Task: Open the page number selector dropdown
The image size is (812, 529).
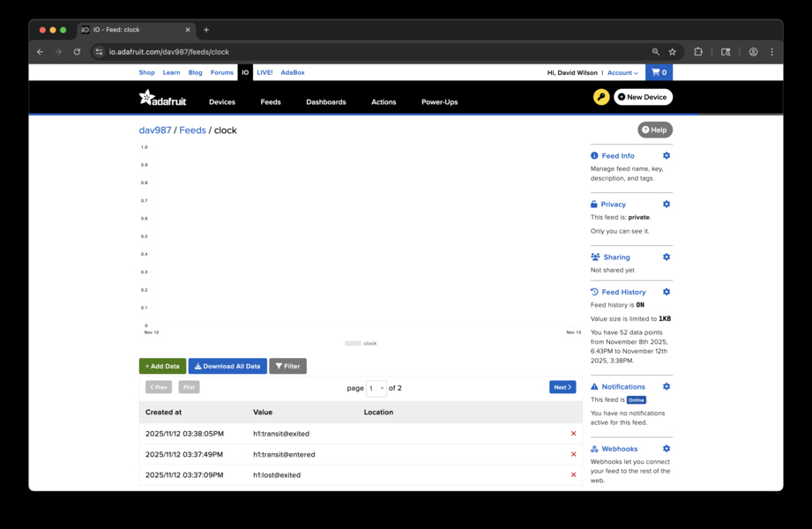Action: [376, 388]
